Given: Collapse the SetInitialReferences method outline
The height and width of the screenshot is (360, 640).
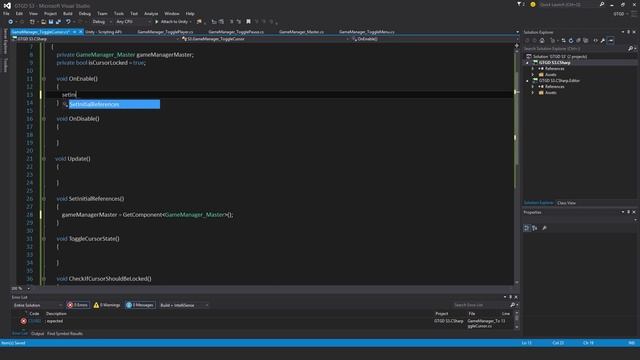Looking at the screenshot, I should [44, 199].
